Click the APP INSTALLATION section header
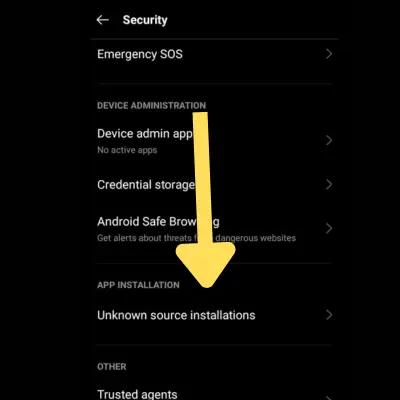 138,285
